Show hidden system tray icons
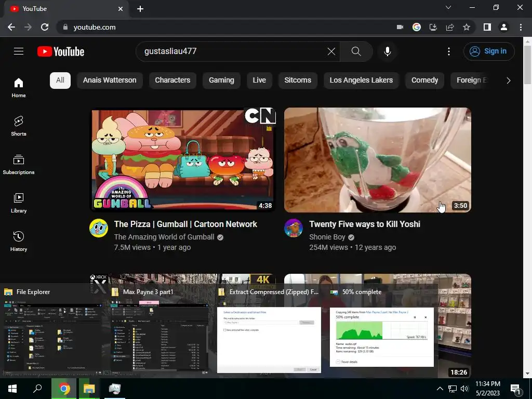532x399 pixels. click(x=440, y=389)
